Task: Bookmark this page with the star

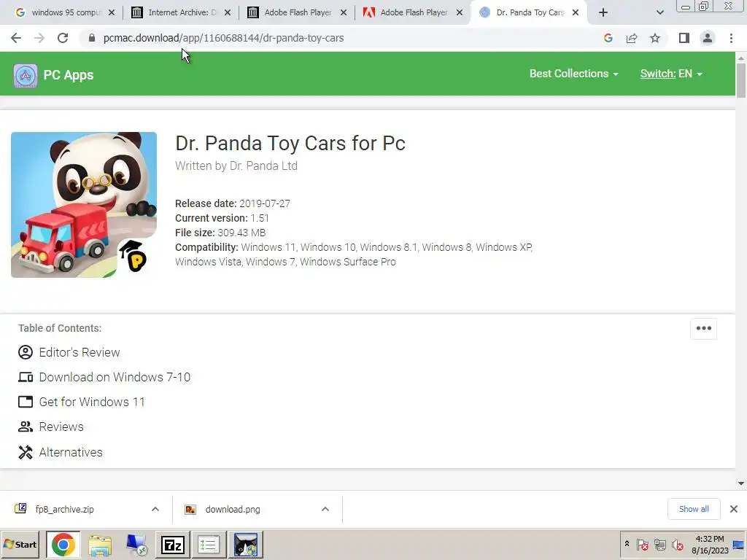Action: click(655, 38)
